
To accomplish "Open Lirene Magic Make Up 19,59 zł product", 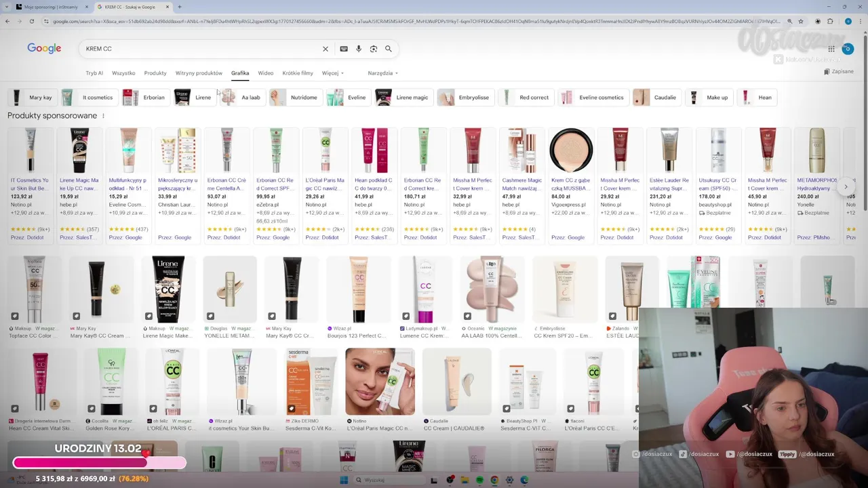I will tap(79, 184).
